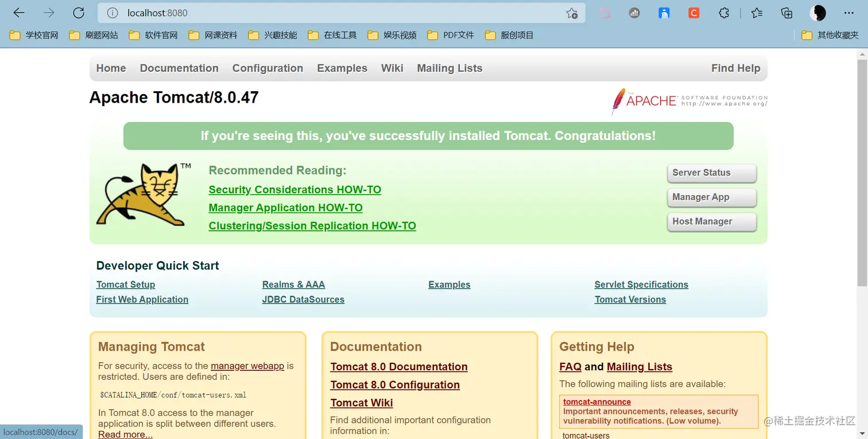
Task: Open Mailing Lists in the navigation bar
Action: coord(449,68)
